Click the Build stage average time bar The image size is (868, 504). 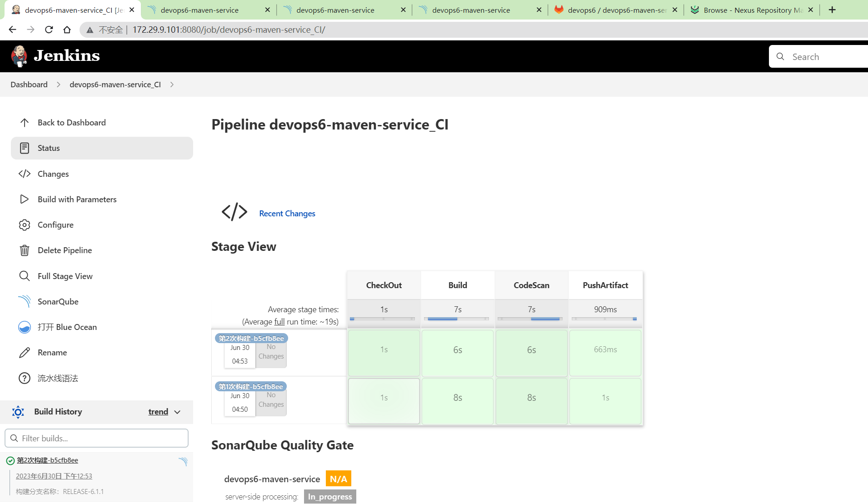coord(457,319)
